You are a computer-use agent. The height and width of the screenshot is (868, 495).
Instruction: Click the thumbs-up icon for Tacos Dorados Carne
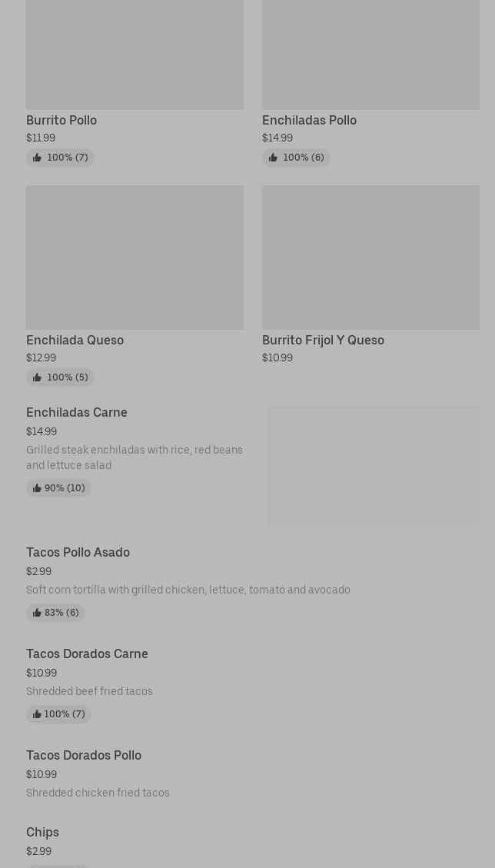click(37, 714)
